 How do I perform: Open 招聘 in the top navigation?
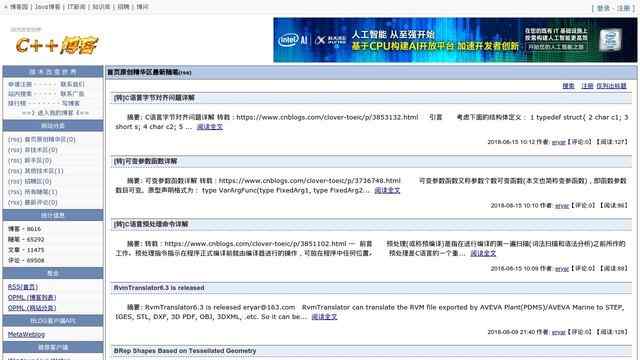pyautogui.click(x=123, y=7)
